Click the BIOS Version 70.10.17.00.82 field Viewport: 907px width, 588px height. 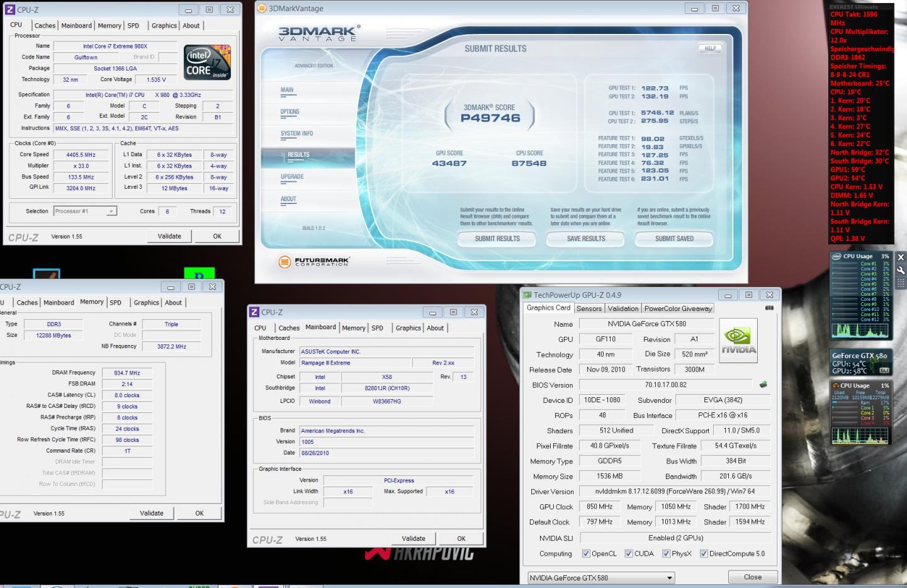[x=665, y=385]
